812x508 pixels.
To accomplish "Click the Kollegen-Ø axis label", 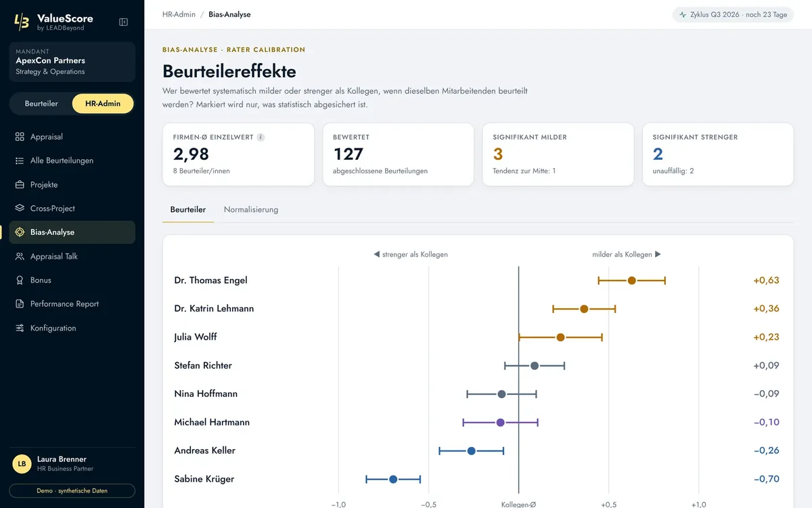I will pyautogui.click(x=519, y=504).
